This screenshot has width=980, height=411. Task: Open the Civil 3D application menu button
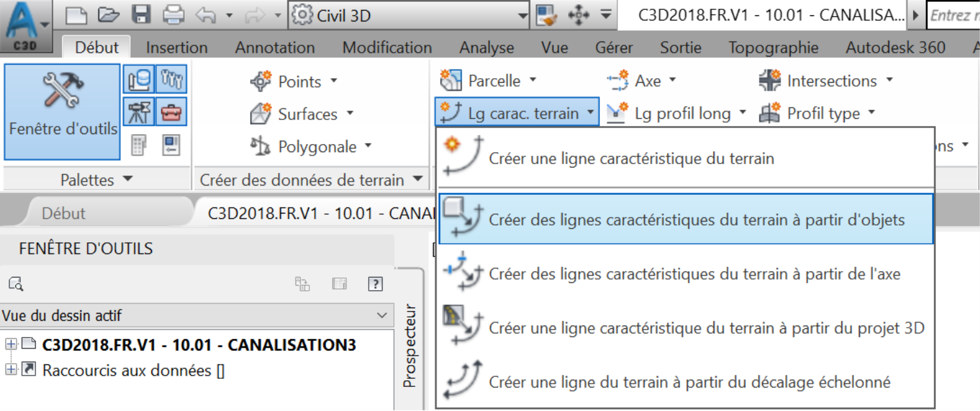click(27, 28)
